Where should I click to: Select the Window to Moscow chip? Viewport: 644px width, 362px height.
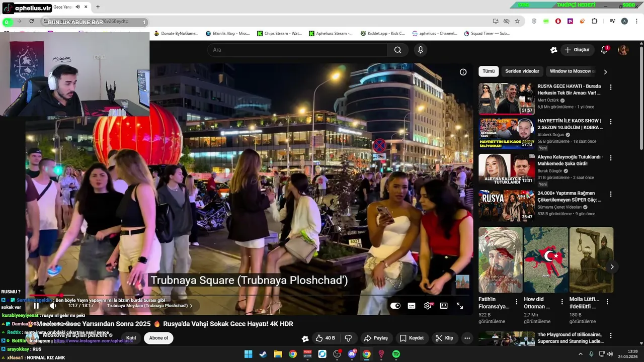pos(572,71)
